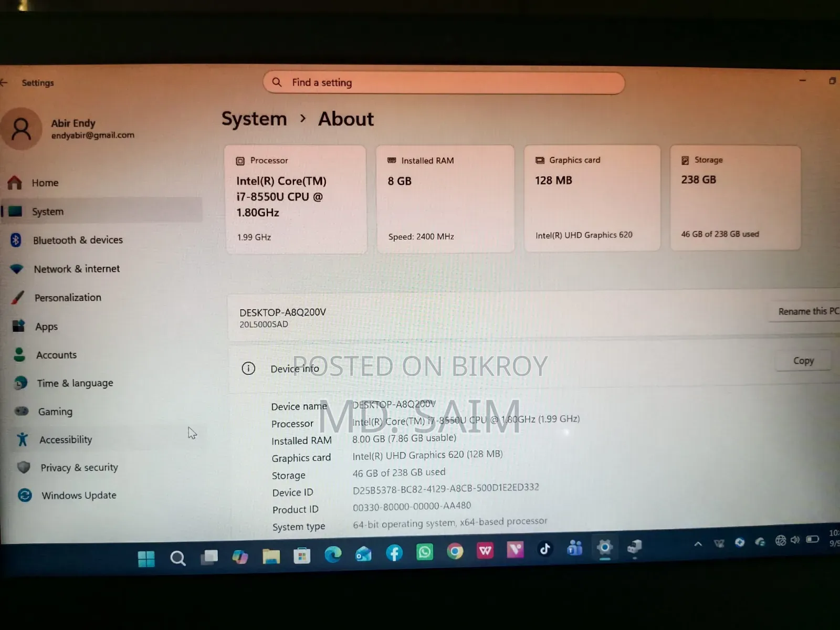
Task: Open Microsoft Teams from the taskbar
Action: point(575,548)
